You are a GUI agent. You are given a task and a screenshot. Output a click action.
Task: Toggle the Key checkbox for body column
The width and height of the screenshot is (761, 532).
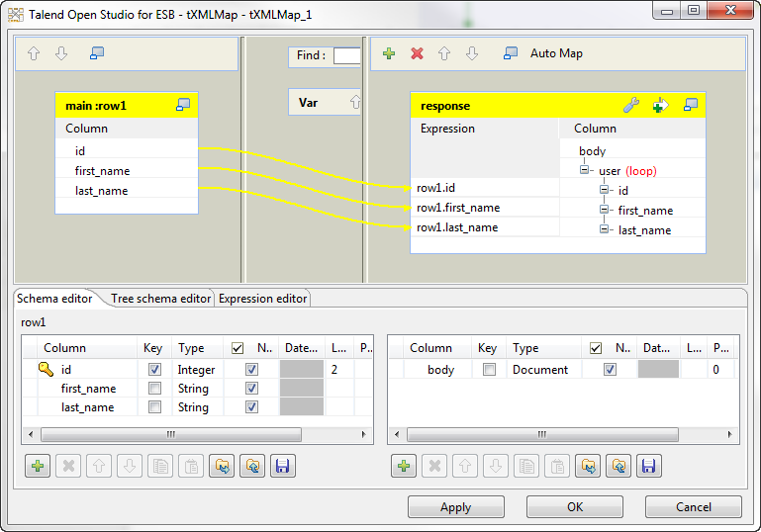click(x=488, y=370)
